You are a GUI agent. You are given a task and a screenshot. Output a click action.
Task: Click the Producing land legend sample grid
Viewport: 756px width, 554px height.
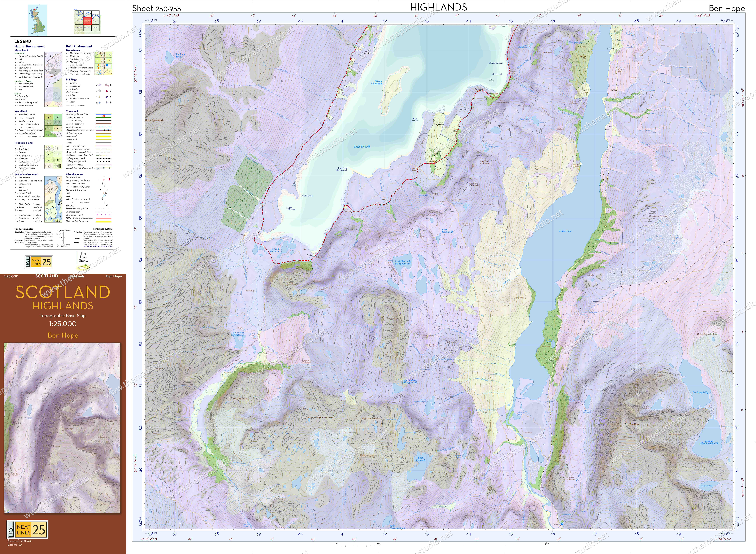(x=53, y=157)
